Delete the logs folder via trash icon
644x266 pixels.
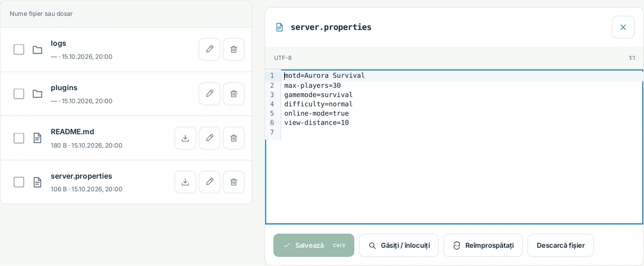(x=233, y=49)
